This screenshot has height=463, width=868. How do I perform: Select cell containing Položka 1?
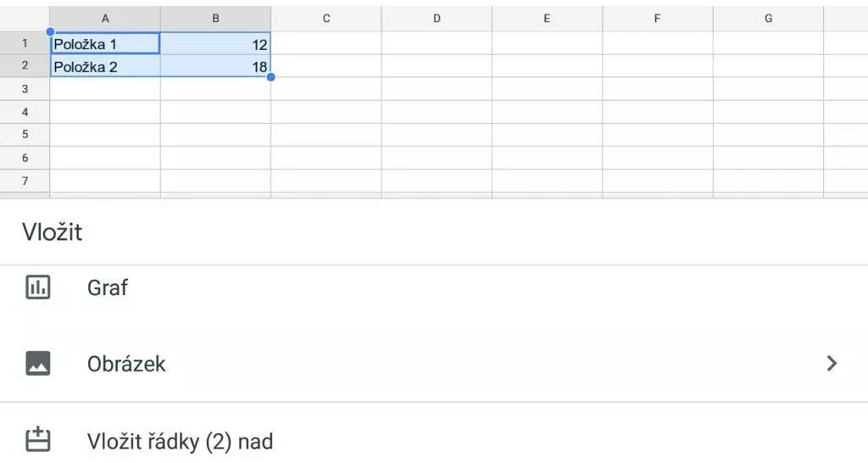point(105,44)
